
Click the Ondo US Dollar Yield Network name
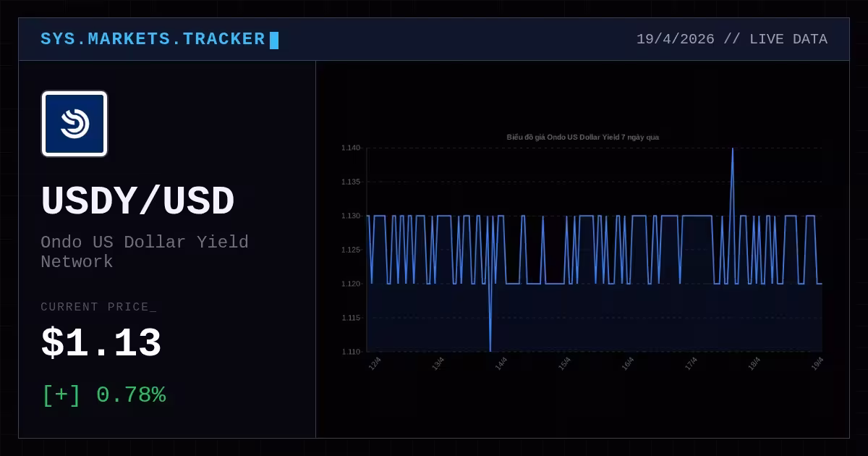coord(145,252)
